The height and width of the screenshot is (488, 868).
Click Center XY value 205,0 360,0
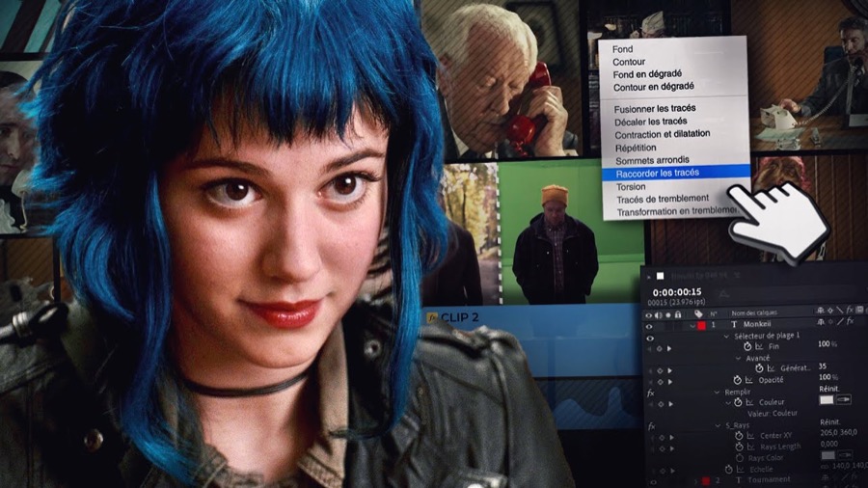point(838,432)
